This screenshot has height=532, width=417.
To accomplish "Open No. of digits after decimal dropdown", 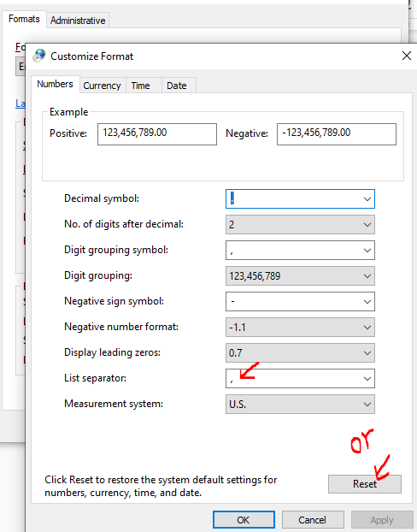I will [300, 225].
